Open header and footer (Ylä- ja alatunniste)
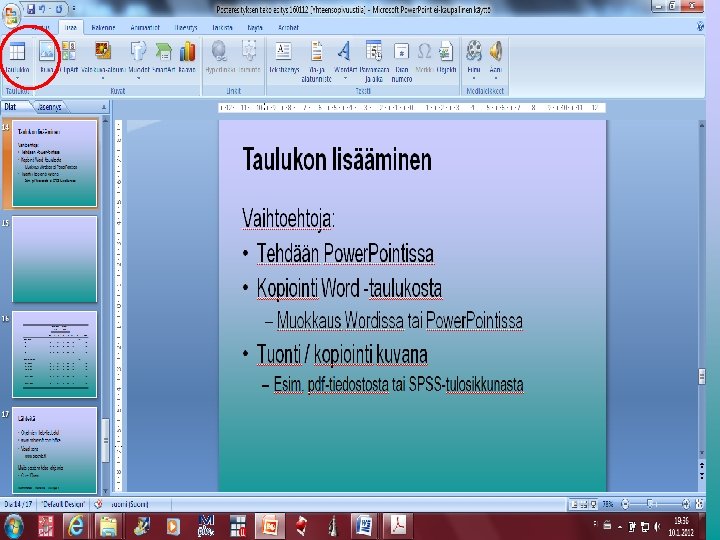 (316, 62)
